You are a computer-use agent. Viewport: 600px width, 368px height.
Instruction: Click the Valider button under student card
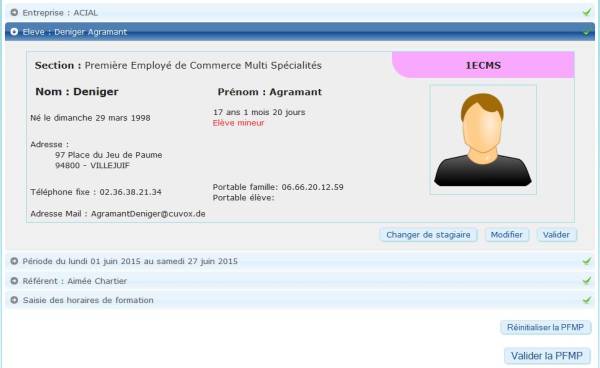coord(556,235)
